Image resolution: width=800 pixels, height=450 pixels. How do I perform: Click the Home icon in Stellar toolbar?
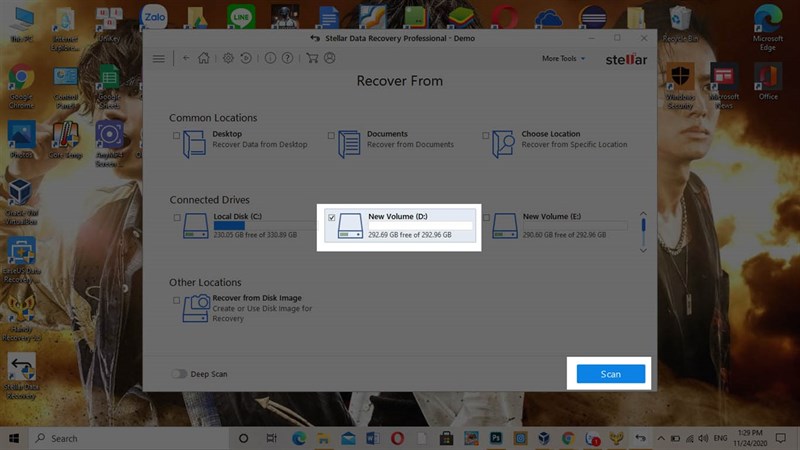[204, 58]
